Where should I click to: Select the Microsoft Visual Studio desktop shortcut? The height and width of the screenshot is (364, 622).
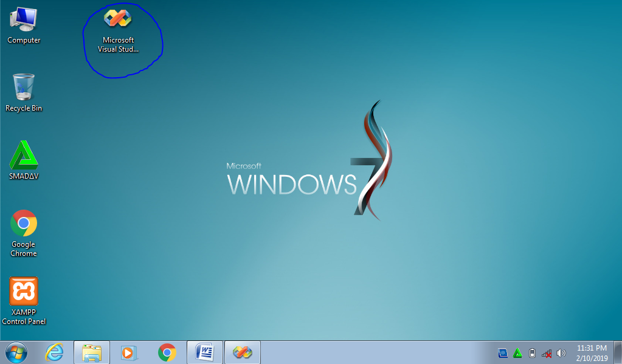point(118,31)
